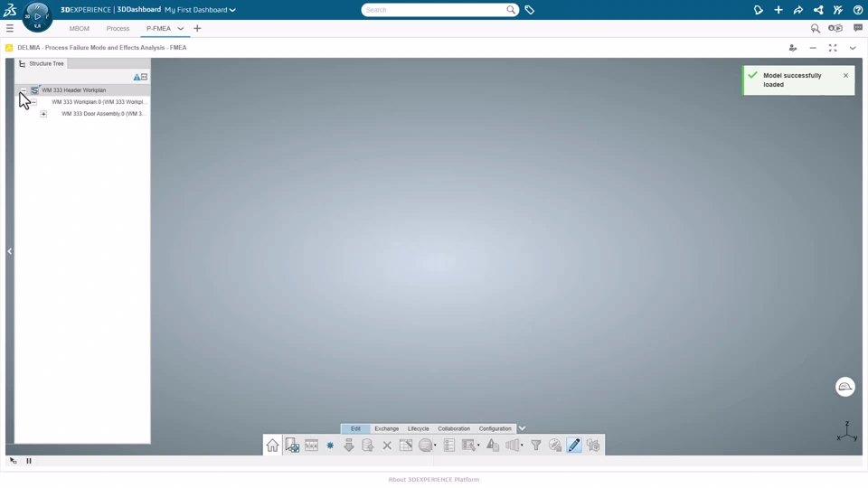Click the blue starburst toolbar icon
868x488 pixels.
coord(330,446)
